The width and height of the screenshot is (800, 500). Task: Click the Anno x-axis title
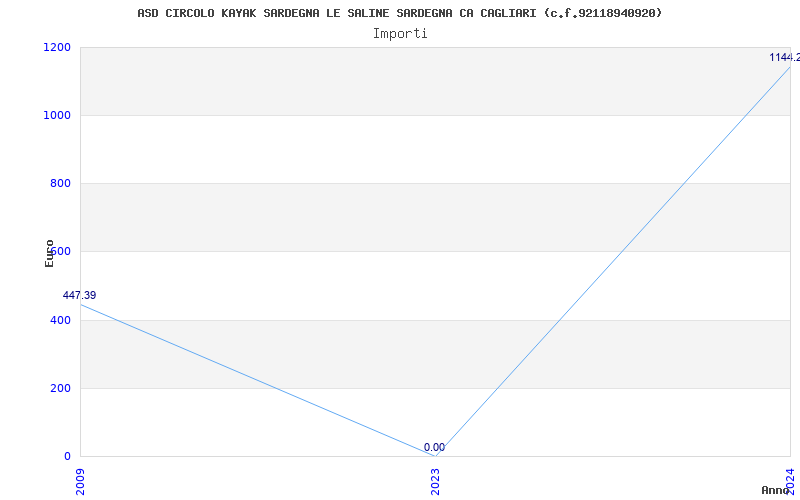click(x=776, y=490)
